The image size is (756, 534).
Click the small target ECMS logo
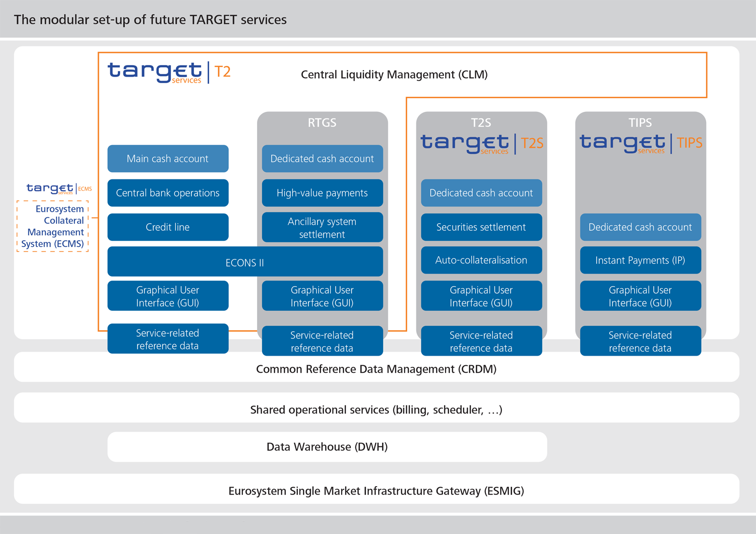pyautogui.click(x=59, y=188)
